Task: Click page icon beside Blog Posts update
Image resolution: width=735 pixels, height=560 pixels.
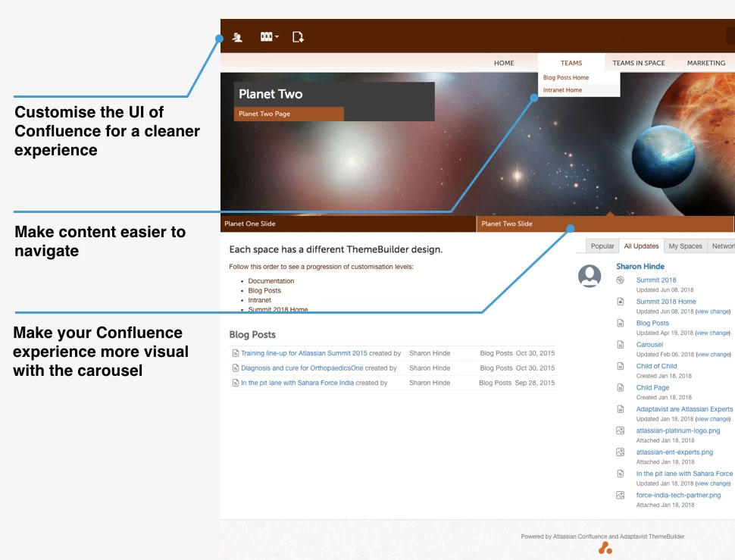Action: [x=620, y=324]
